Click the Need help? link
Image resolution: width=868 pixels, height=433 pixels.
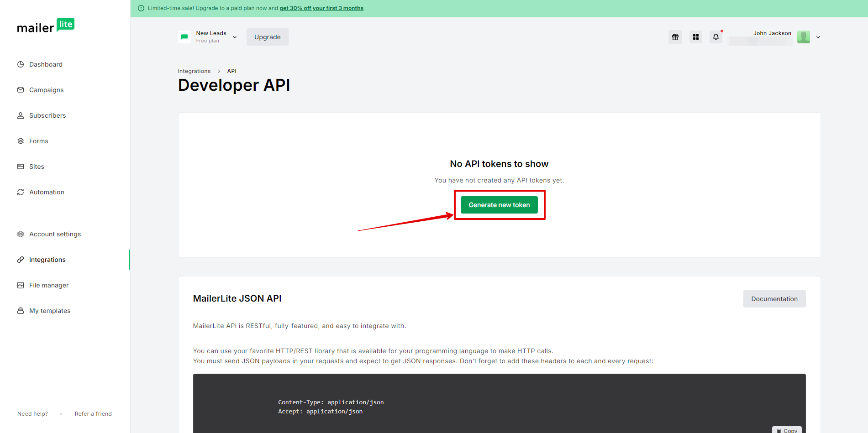click(x=32, y=414)
